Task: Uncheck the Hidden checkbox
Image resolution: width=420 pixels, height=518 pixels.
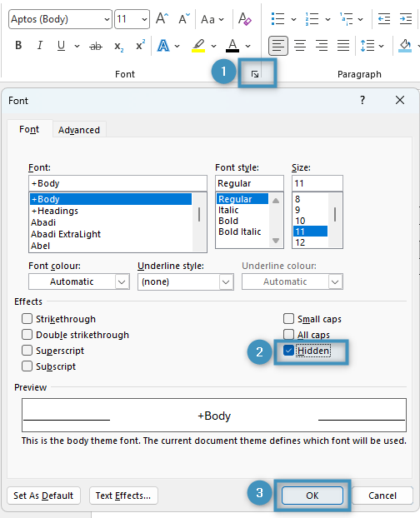Action: coord(288,350)
